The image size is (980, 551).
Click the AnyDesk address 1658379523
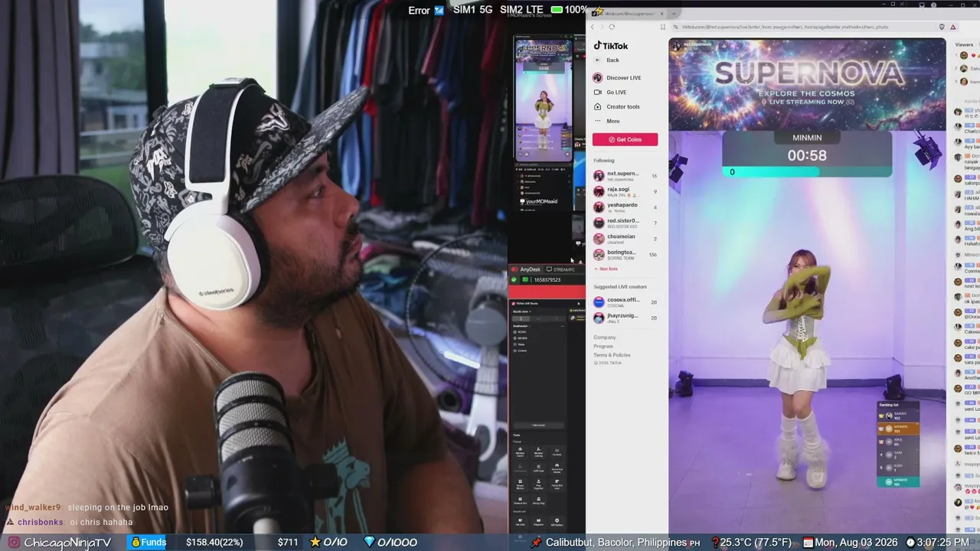547,280
